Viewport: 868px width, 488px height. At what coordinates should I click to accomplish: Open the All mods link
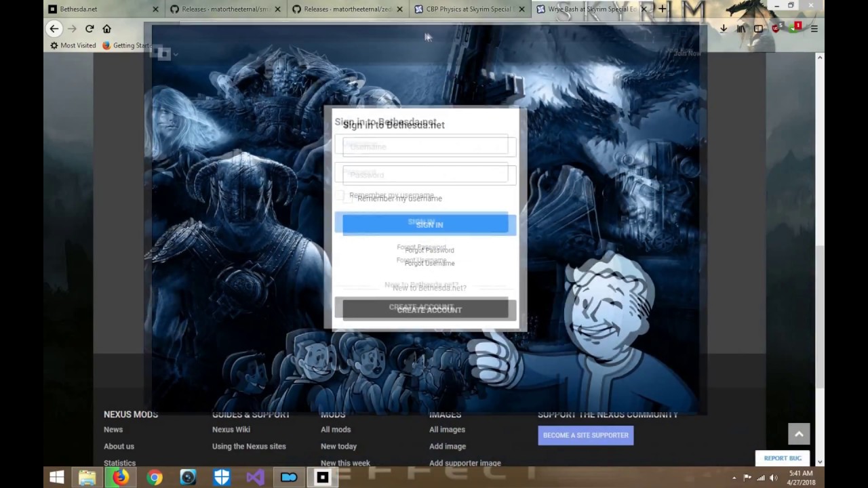336,430
